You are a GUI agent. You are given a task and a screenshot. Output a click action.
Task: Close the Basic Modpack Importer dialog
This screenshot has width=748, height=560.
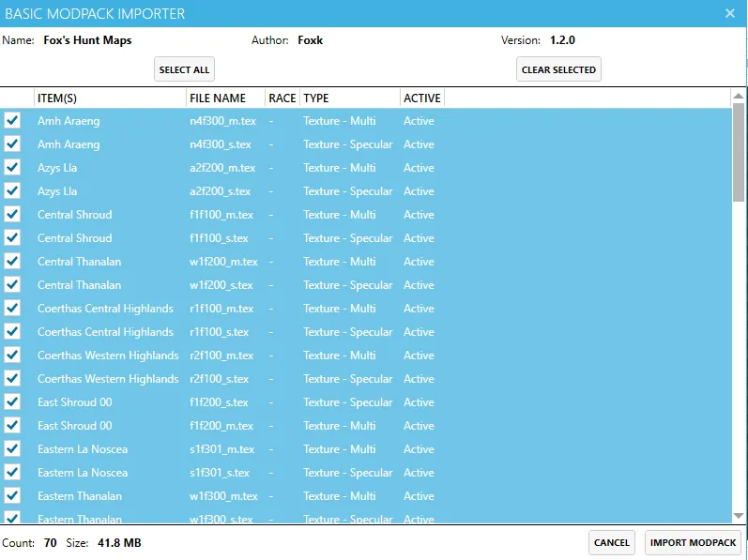coord(730,13)
